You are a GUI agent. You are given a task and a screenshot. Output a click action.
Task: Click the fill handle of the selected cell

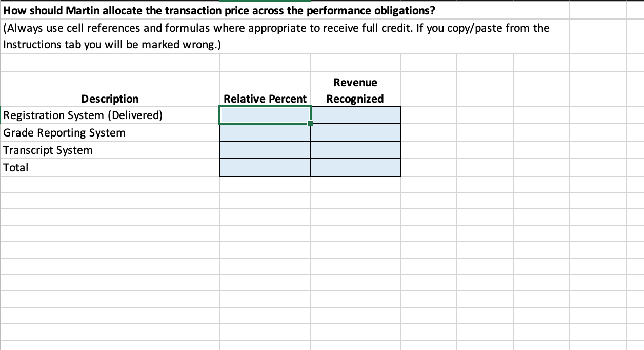coord(310,124)
